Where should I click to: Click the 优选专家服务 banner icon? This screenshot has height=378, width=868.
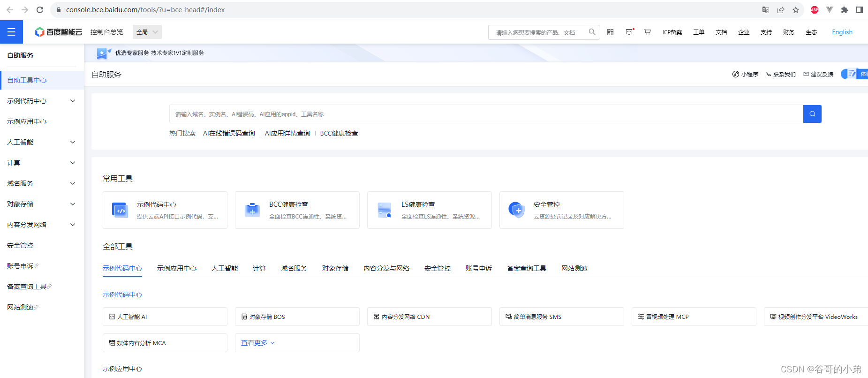point(104,53)
